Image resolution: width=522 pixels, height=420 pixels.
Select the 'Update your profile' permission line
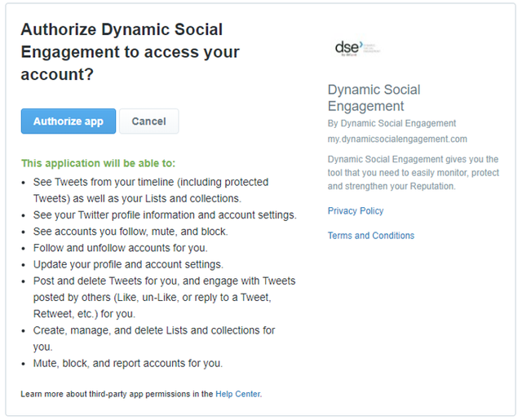[x=128, y=264]
